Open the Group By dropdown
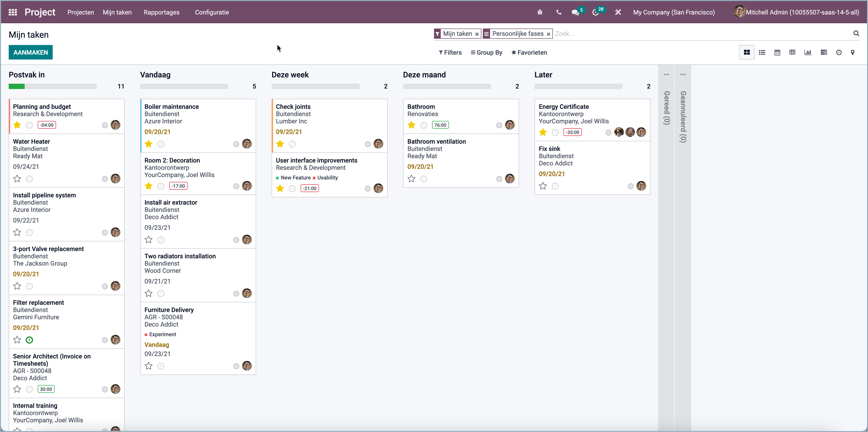 [487, 52]
